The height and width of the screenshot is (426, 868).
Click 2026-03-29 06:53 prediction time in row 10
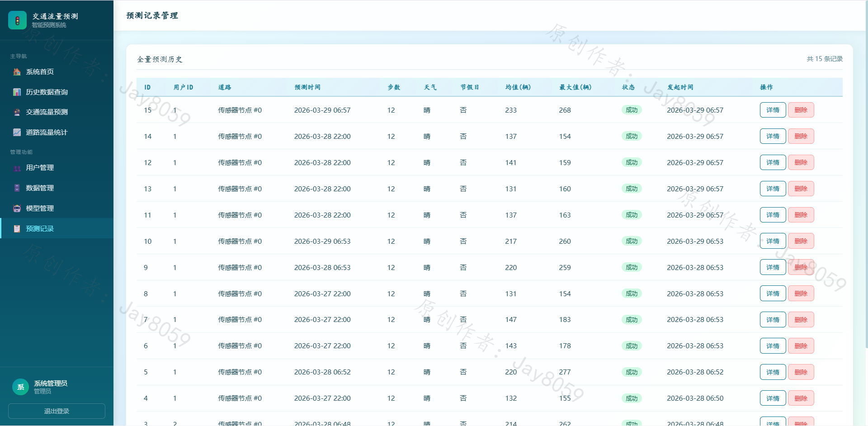point(322,241)
